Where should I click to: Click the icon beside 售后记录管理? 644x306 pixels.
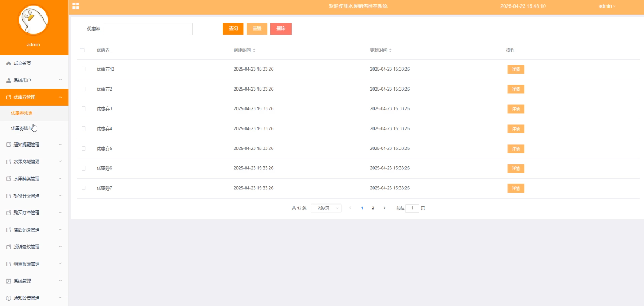[x=9, y=230]
